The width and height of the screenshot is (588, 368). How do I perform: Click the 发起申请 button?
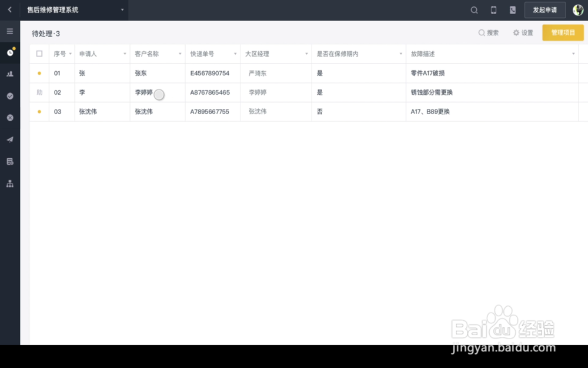545,10
